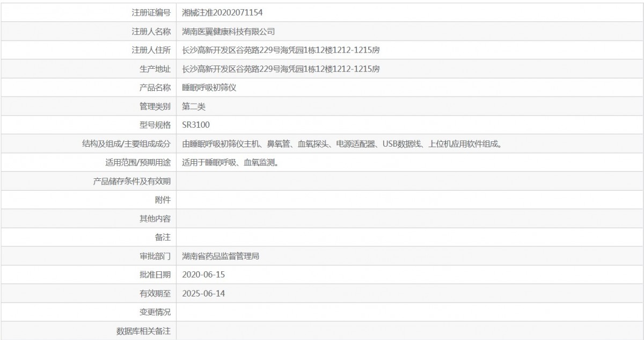
Task: Select the composition text starting 由睡眠呼吸初筛仪主机
Action: point(342,143)
